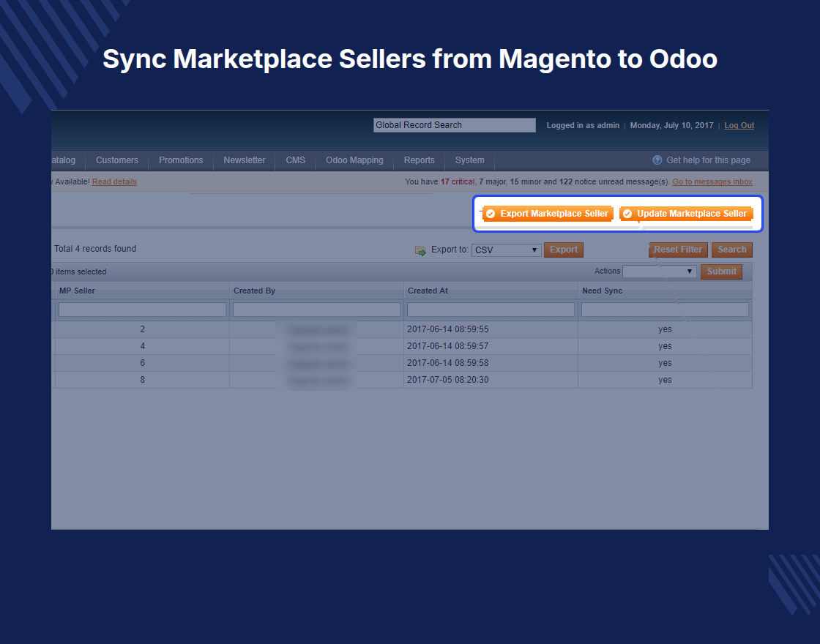Open the Odoo Mapping menu
This screenshot has width=820, height=644.
354,160
